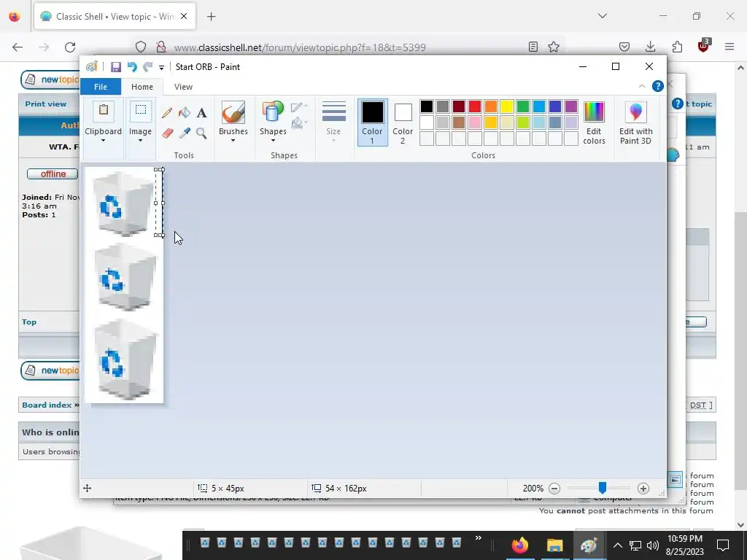Click the Print view link
The image size is (747, 560).
46,104
